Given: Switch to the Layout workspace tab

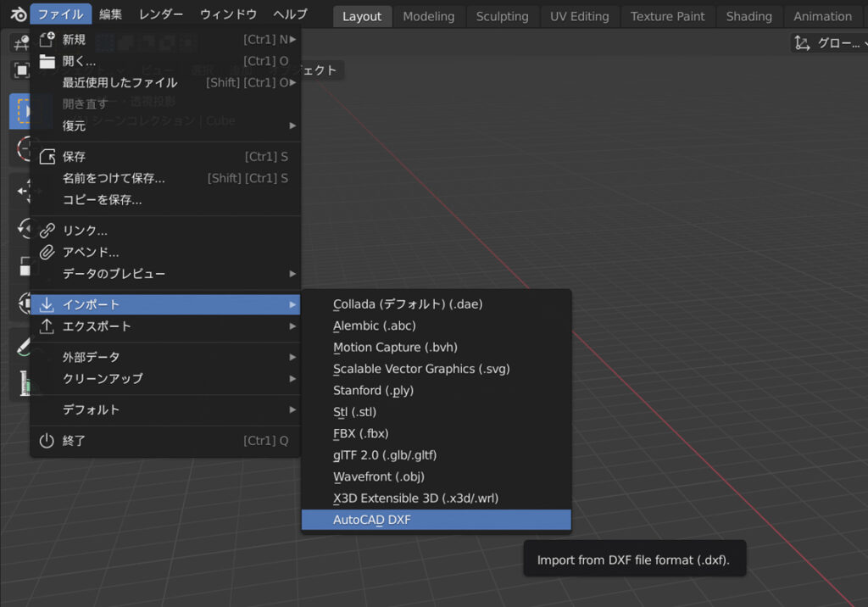Looking at the screenshot, I should click(x=362, y=17).
